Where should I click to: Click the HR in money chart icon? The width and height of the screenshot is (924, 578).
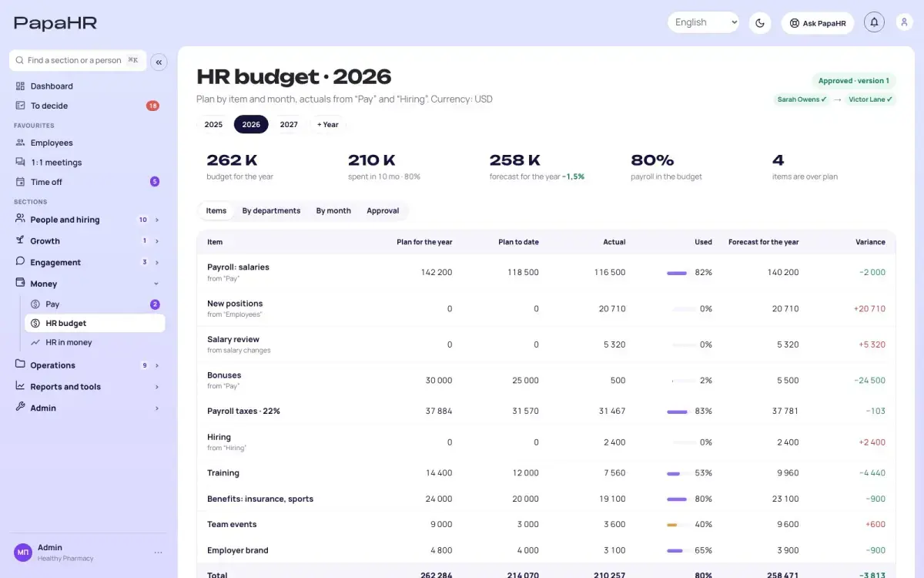35,342
